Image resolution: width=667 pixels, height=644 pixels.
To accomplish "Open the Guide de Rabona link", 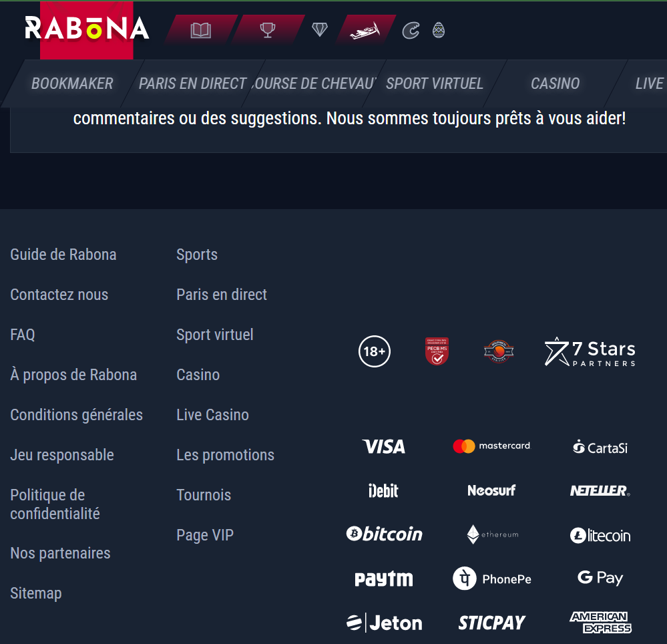I will (x=63, y=255).
